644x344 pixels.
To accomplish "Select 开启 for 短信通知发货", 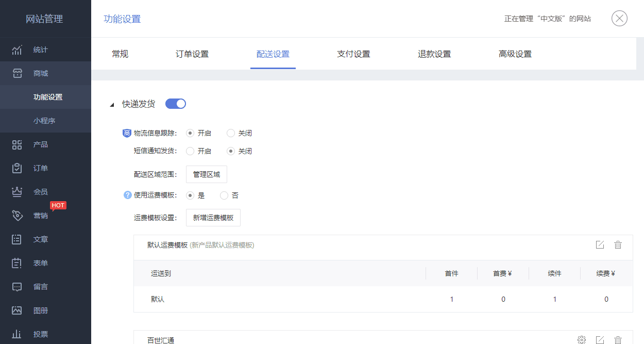I will point(190,151).
